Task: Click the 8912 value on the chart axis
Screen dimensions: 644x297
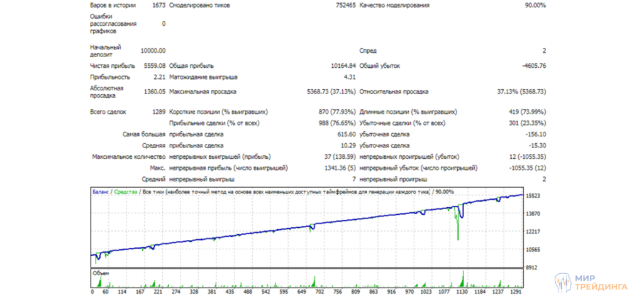Action: pos(531,267)
